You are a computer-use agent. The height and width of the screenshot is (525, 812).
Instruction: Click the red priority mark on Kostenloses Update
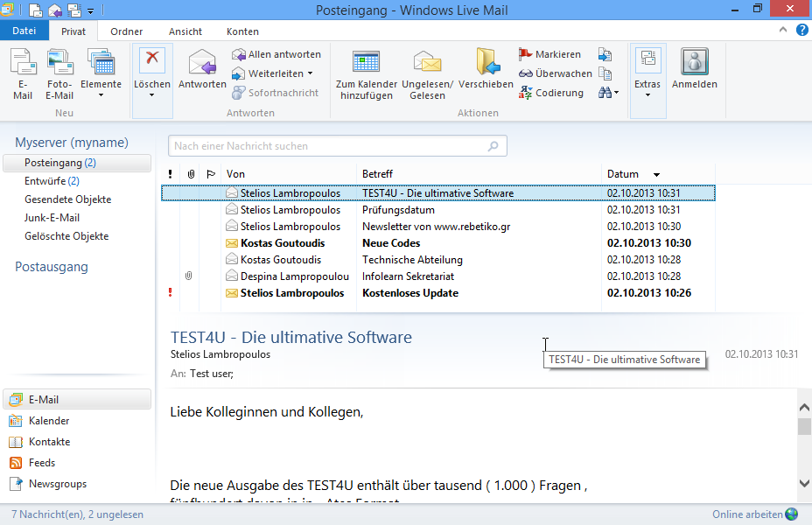171,293
